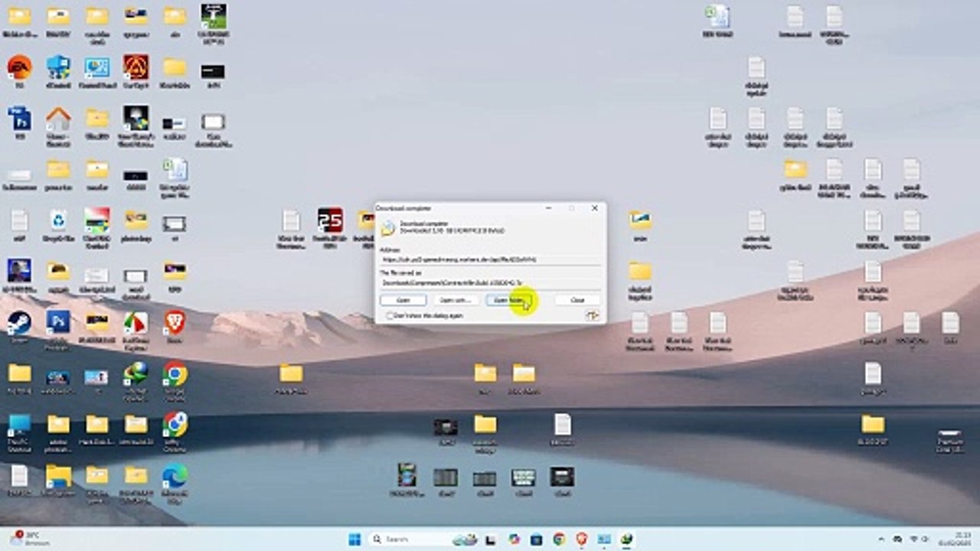980x551 pixels.
Task: Select the red 25 game icon
Action: (x=330, y=220)
